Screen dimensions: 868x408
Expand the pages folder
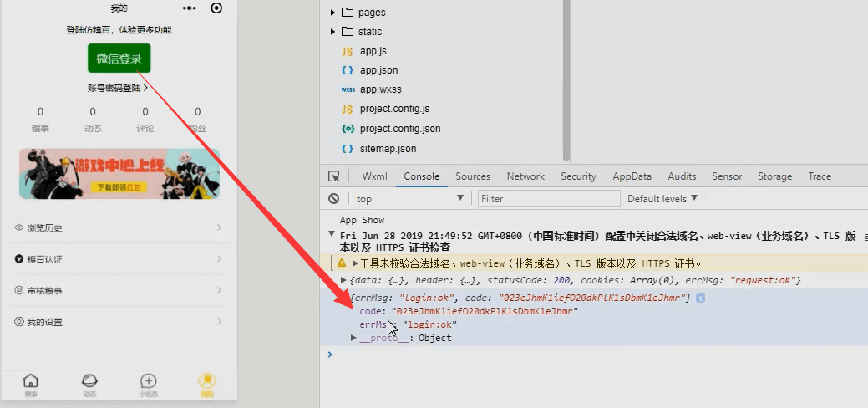coord(332,13)
